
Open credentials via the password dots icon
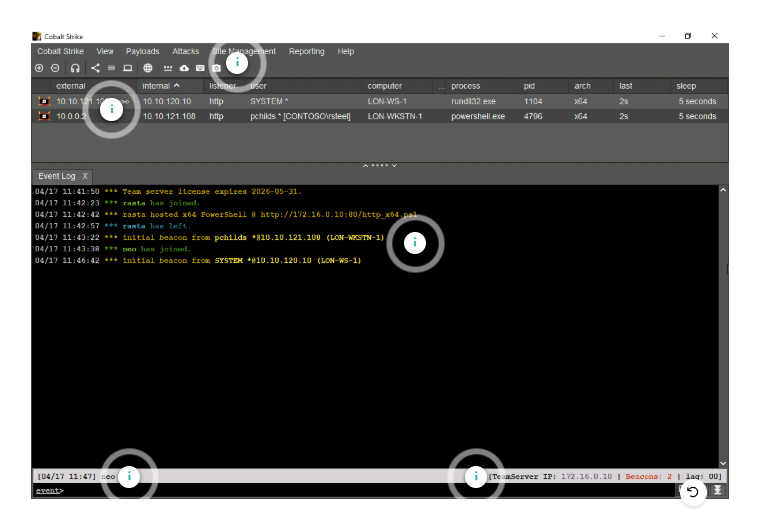coord(168,68)
